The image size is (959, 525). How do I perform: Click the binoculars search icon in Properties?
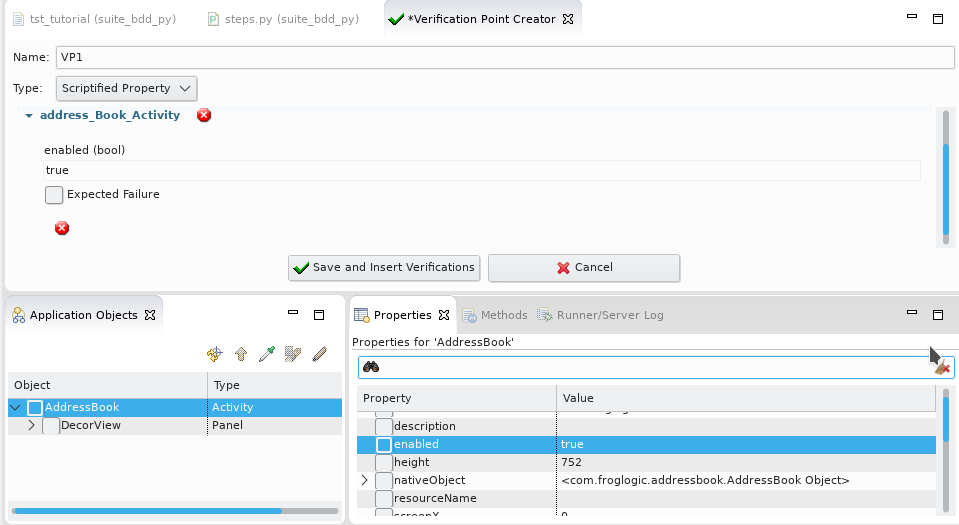pyautogui.click(x=370, y=368)
